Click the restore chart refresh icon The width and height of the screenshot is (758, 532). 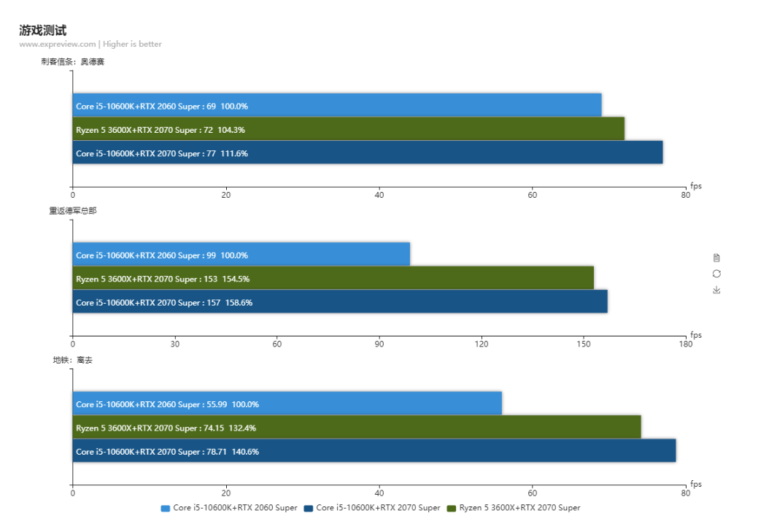click(x=716, y=274)
